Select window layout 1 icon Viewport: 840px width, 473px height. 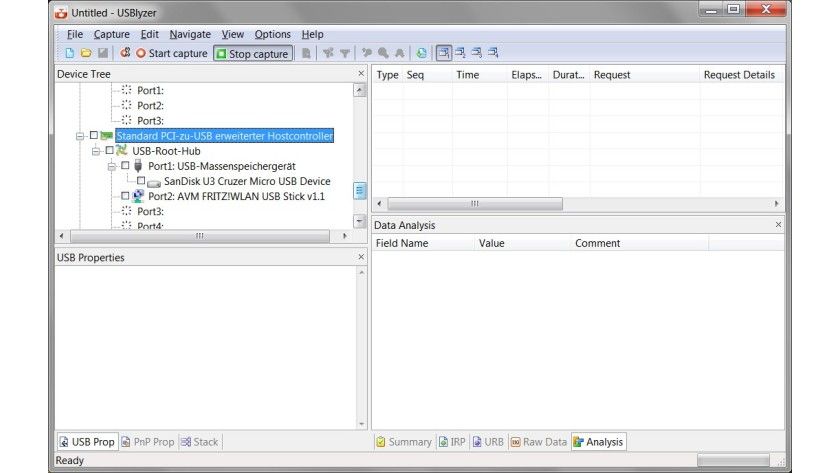[444, 53]
